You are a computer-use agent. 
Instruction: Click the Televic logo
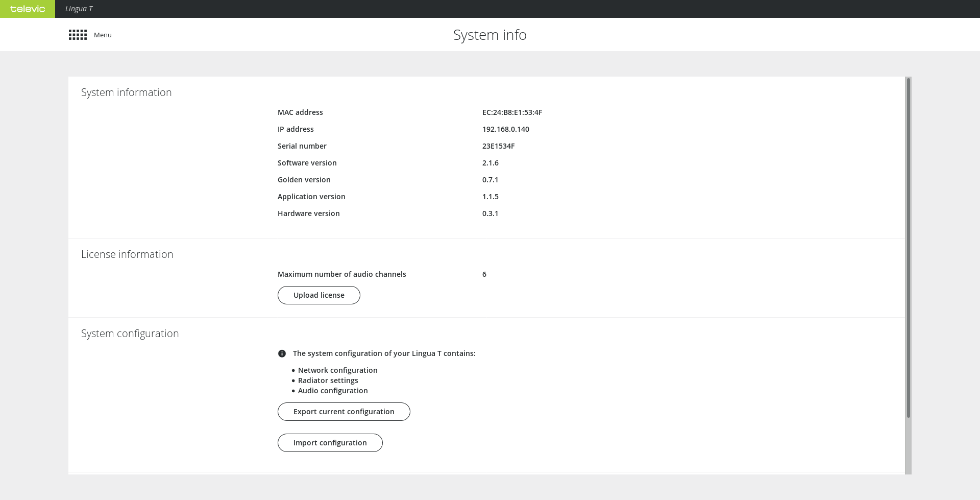click(x=28, y=9)
